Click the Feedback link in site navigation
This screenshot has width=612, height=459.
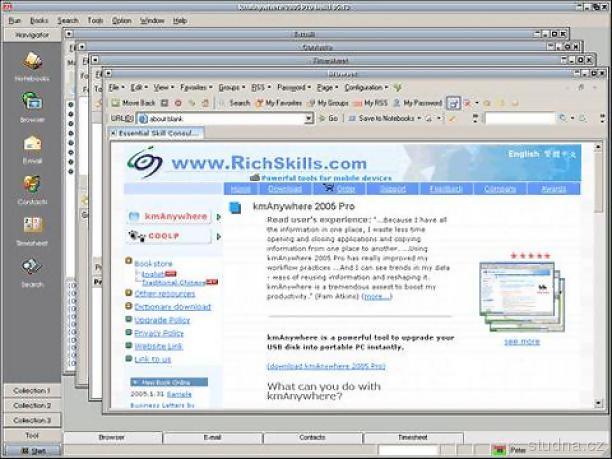click(446, 189)
